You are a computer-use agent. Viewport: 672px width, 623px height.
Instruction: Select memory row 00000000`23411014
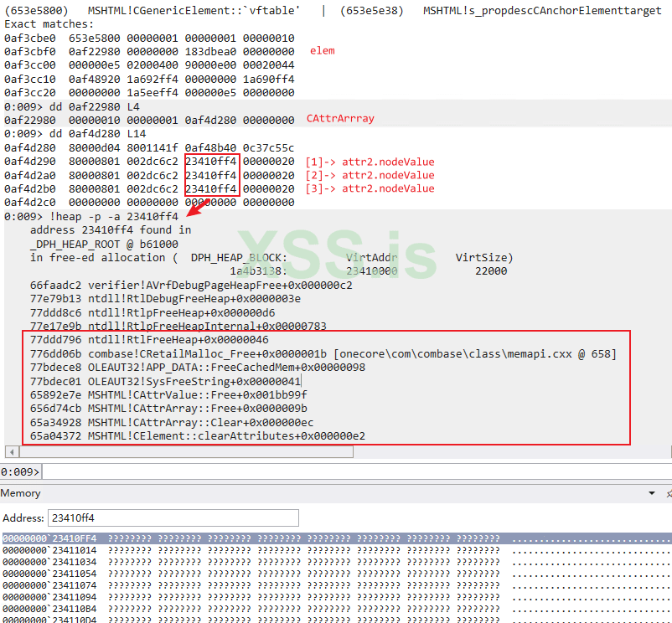point(336,550)
